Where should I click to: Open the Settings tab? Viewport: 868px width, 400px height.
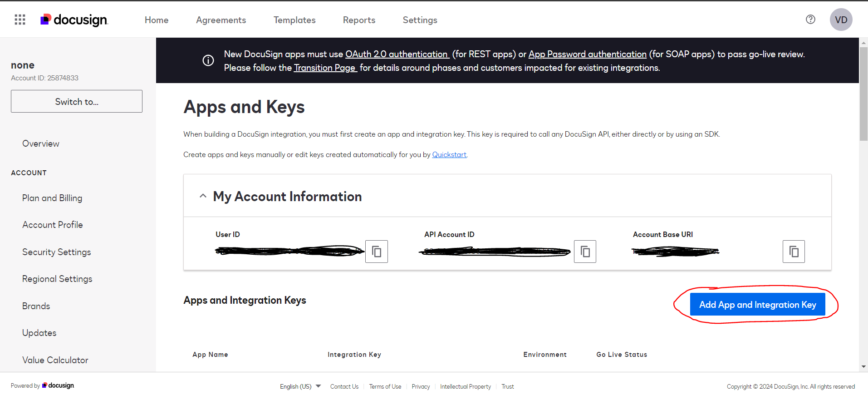point(420,20)
